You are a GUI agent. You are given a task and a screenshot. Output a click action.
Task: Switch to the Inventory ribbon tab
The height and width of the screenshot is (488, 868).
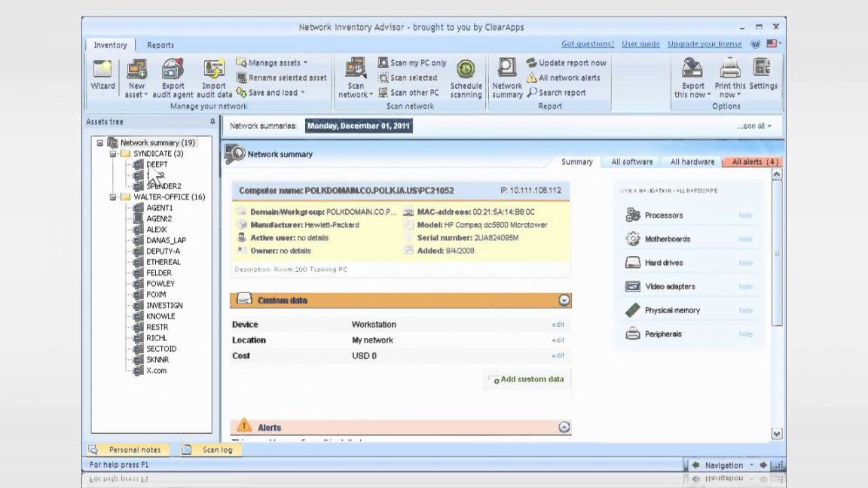pyautogui.click(x=110, y=45)
